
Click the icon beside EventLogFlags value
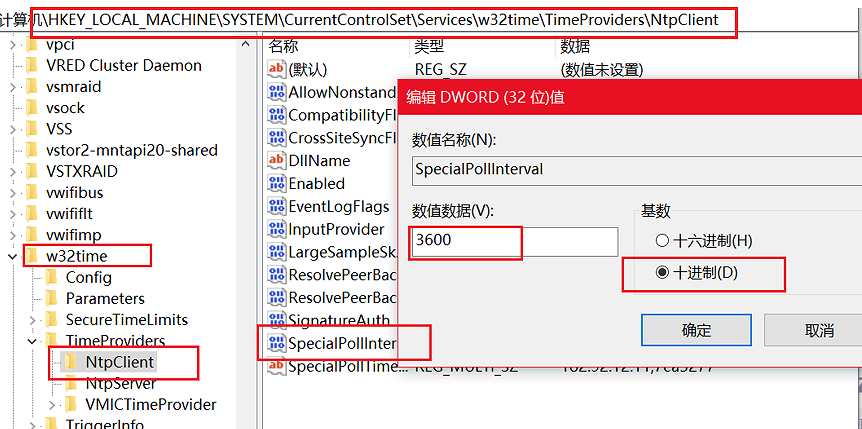point(277,206)
